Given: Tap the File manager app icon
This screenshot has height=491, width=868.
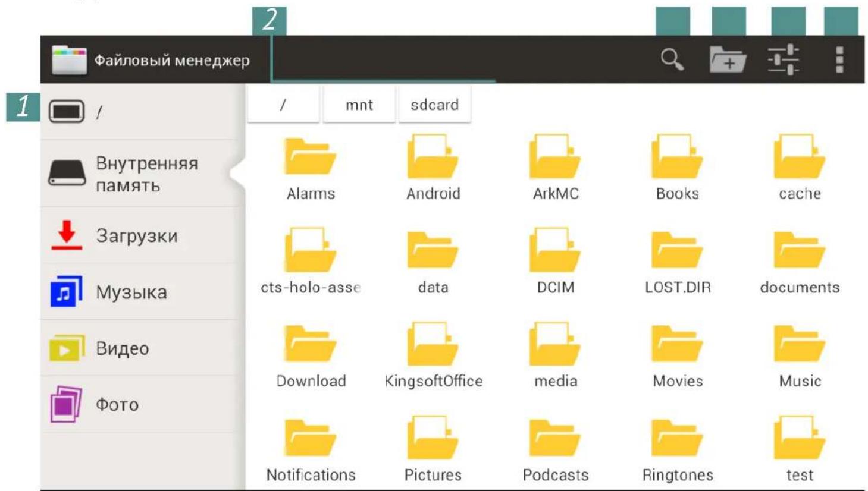Looking at the screenshot, I should click(x=69, y=59).
